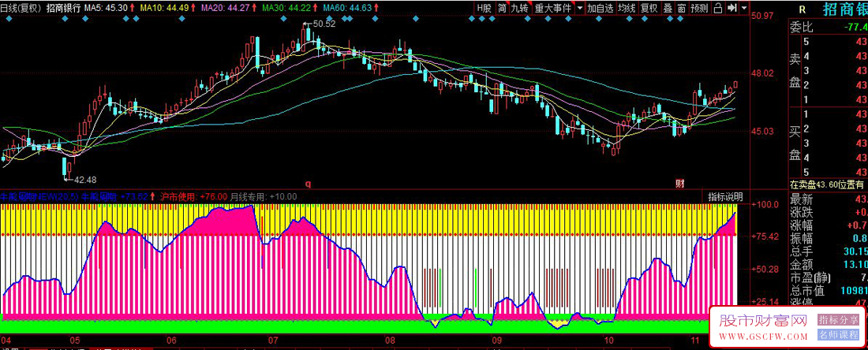Screen dimensions: 868x350
Task: Click the MA5: 45.30 label
Action: pos(107,9)
